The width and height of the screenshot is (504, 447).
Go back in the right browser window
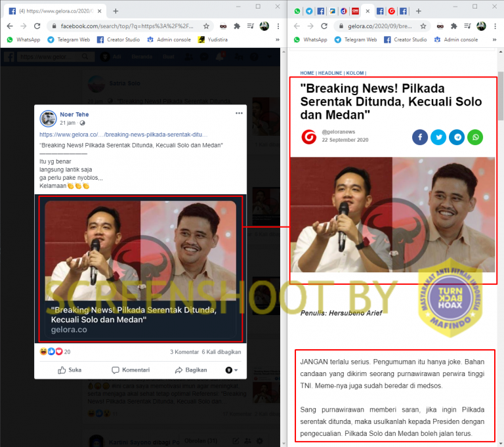point(297,26)
